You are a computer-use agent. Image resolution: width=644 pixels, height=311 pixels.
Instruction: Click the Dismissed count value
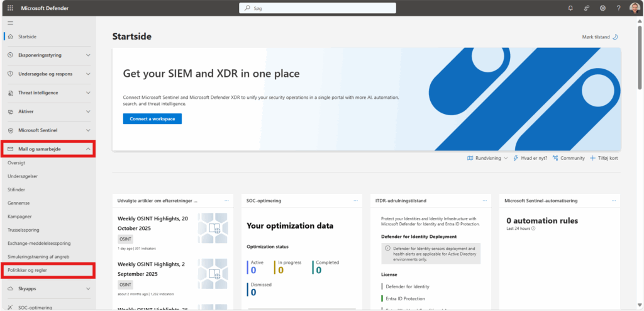pos(253,292)
